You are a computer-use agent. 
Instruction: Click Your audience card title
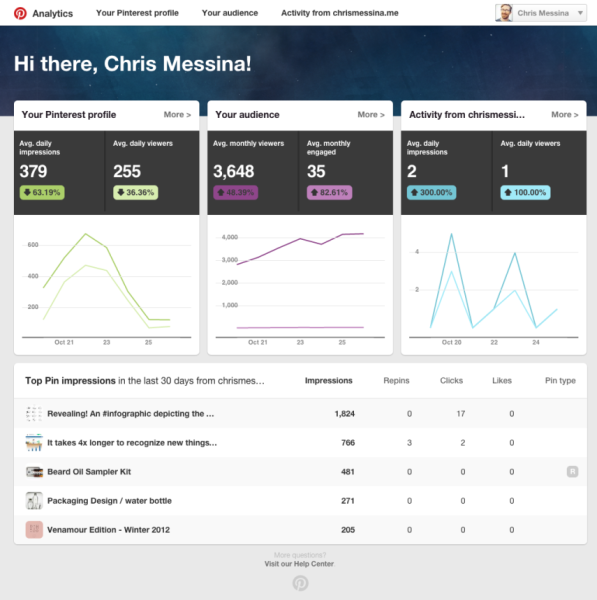(247, 115)
